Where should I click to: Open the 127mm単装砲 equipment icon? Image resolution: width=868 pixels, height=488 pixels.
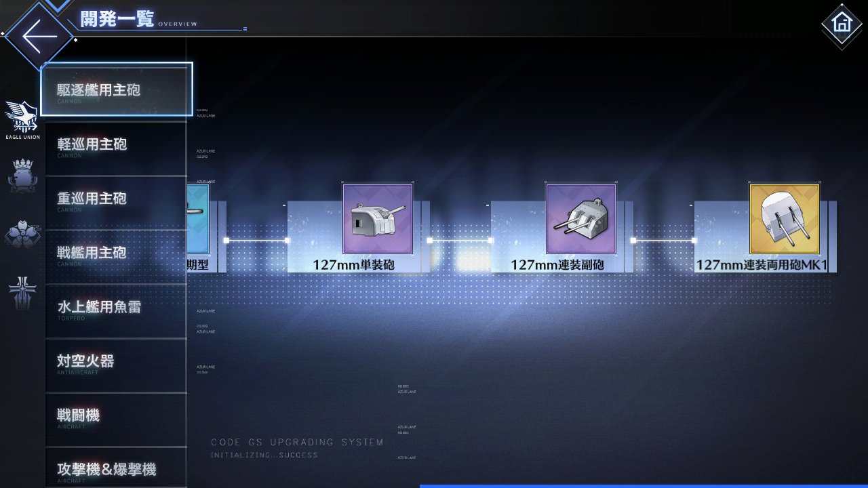click(x=378, y=218)
